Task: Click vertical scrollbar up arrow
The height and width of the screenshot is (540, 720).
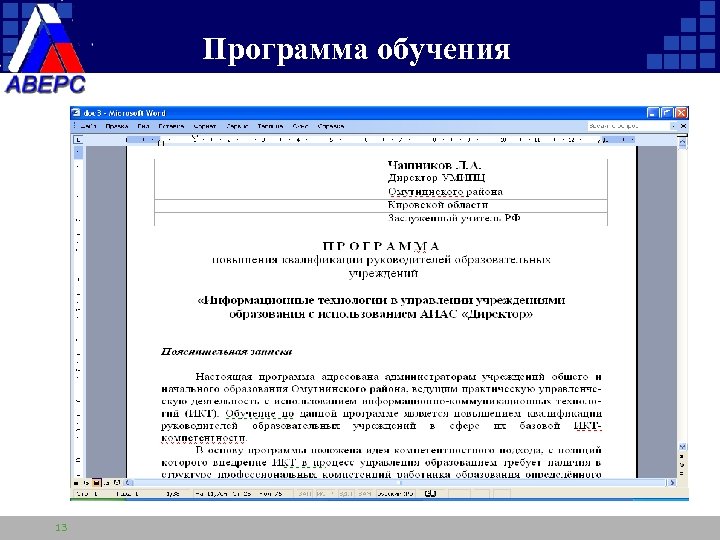Action: (682, 142)
